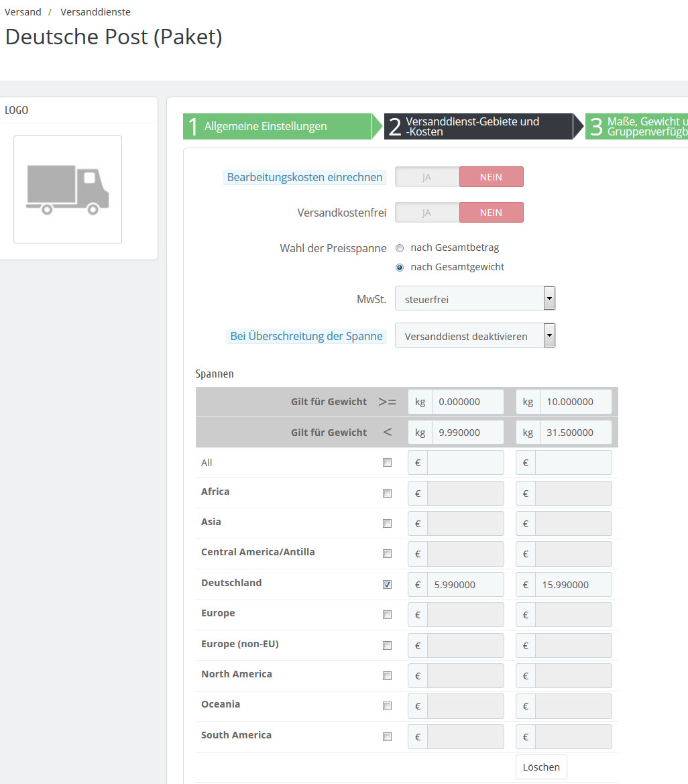Set Versandkostenfrei to NEIN

pyautogui.click(x=491, y=213)
